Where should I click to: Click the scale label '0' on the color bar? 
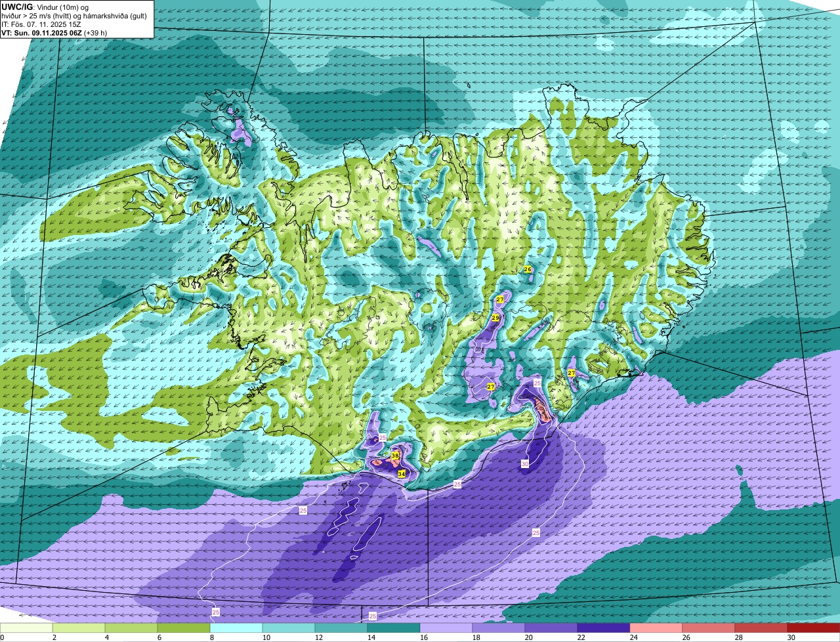(x=2, y=637)
